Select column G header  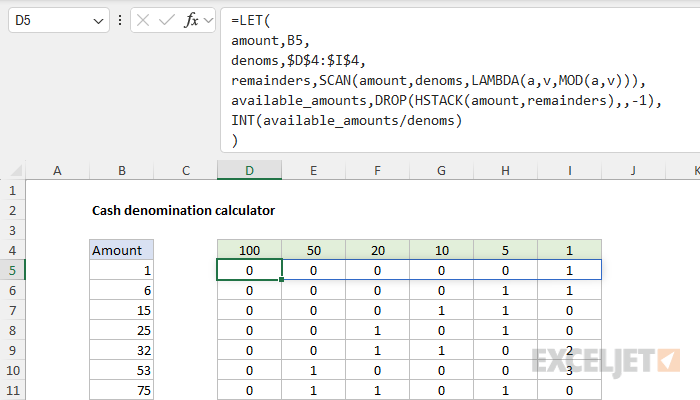click(442, 171)
